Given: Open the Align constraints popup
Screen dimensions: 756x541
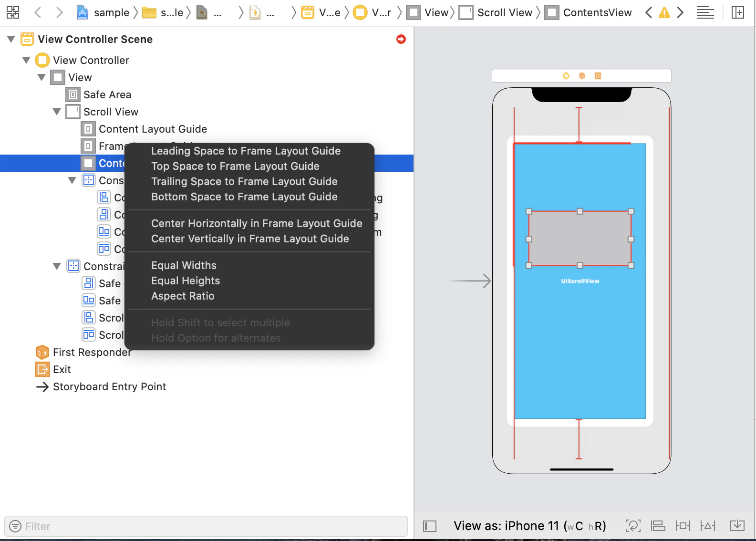Looking at the screenshot, I should (x=658, y=526).
